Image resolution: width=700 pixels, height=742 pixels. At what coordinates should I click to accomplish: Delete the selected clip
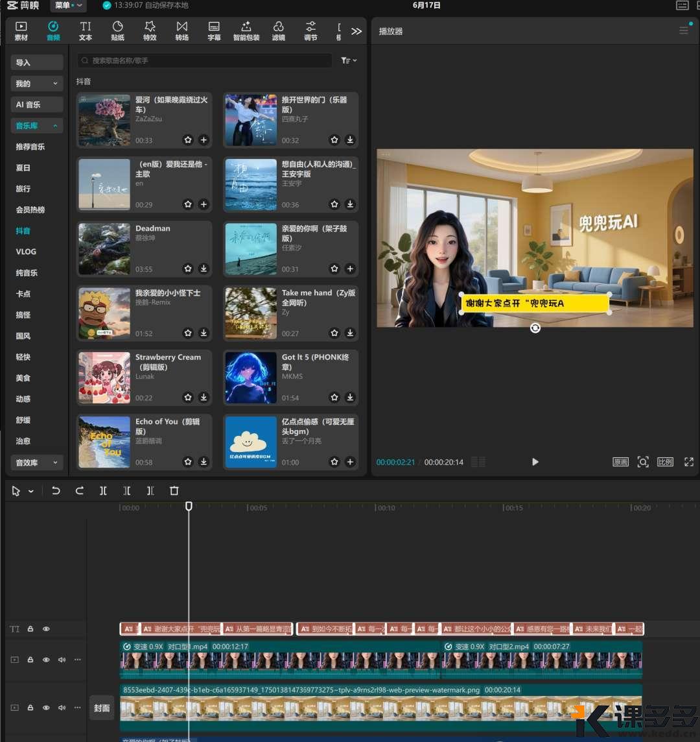[174, 491]
